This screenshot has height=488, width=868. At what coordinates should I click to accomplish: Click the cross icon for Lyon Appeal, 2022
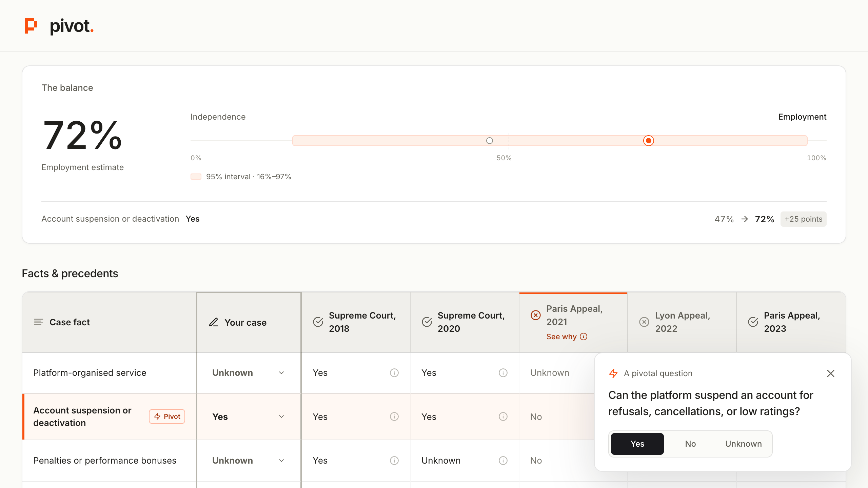(644, 322)
